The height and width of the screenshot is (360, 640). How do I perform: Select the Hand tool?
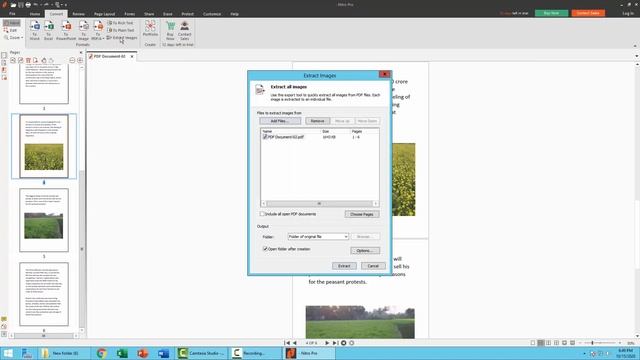coord(11,23)
